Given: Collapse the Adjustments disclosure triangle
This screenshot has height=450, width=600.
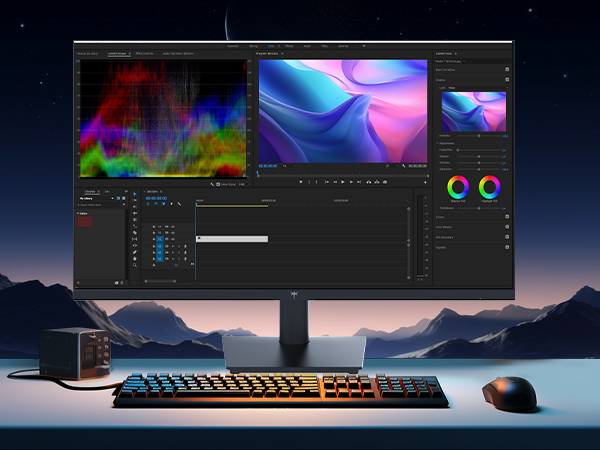Looking at the screenshot, I should pos(437,143).
